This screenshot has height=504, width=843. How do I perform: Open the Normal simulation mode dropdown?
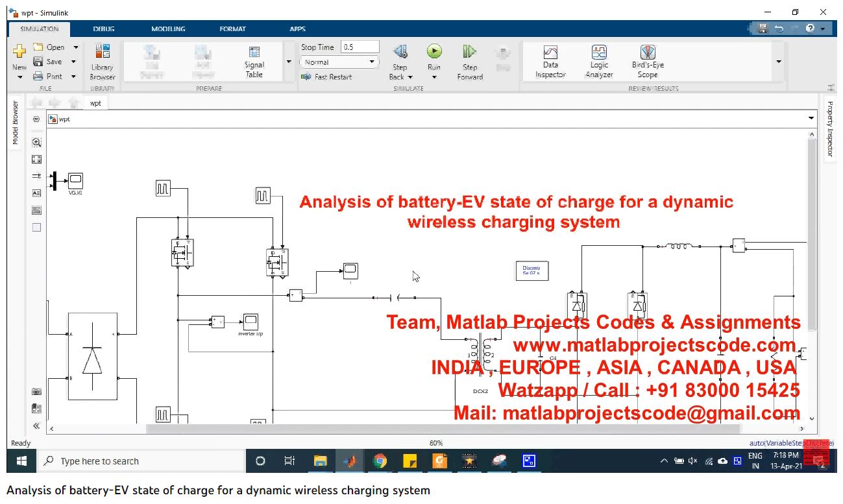click(x=339, y=62)
